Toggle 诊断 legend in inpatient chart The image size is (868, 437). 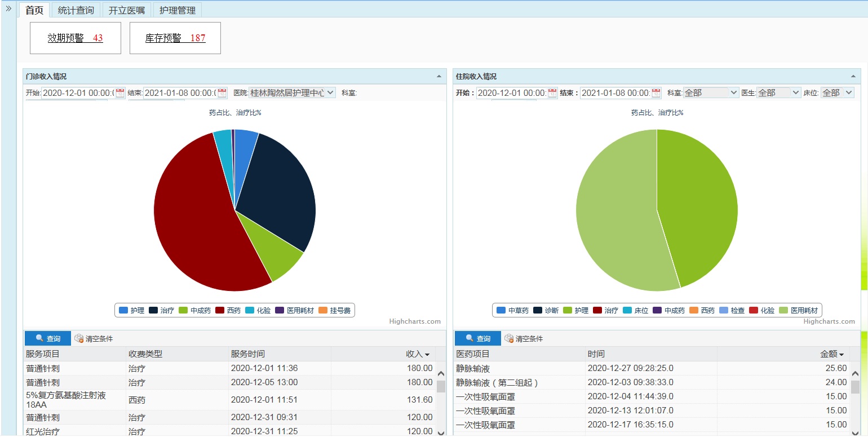546,311
